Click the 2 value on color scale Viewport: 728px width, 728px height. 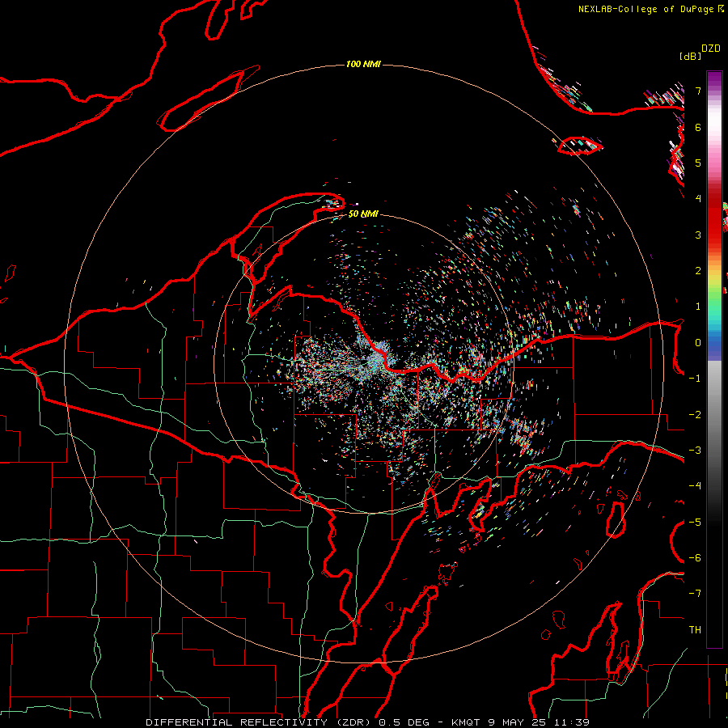click(x=698, y=271)
